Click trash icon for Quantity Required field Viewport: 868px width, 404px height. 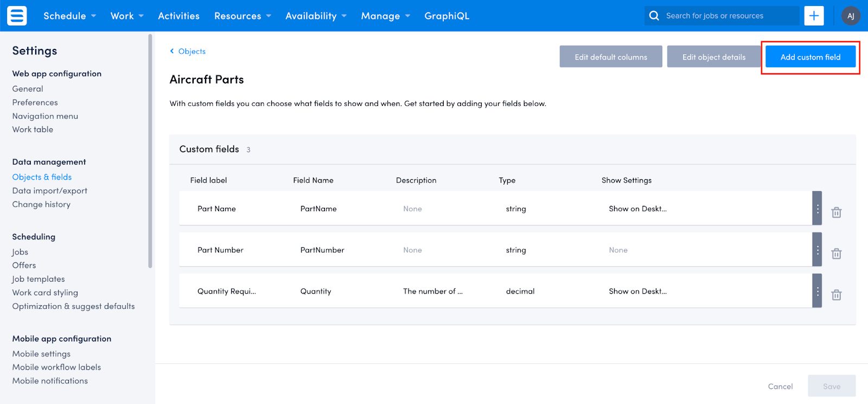coord(837,295)
